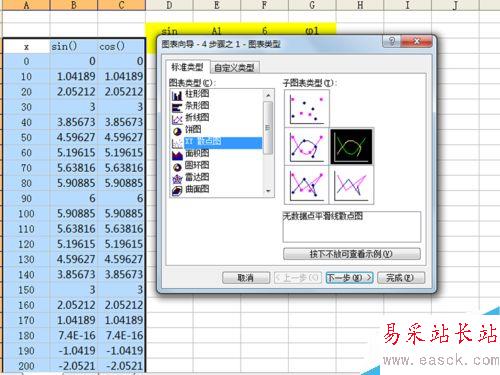Choose straight-line scatter subtype without markers
500x375 pixels.
[x=351, y=185]
